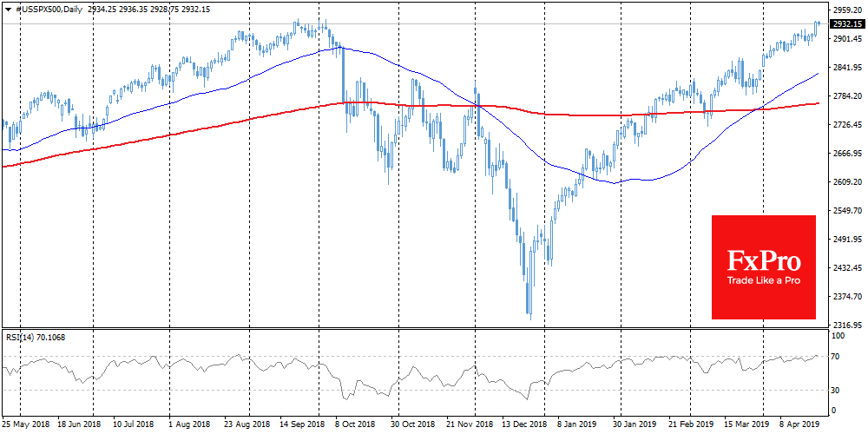This screenshot has height=434, width=868.
Task: Click the 2959.20 price axis value
Action: [x=847, y=10]
